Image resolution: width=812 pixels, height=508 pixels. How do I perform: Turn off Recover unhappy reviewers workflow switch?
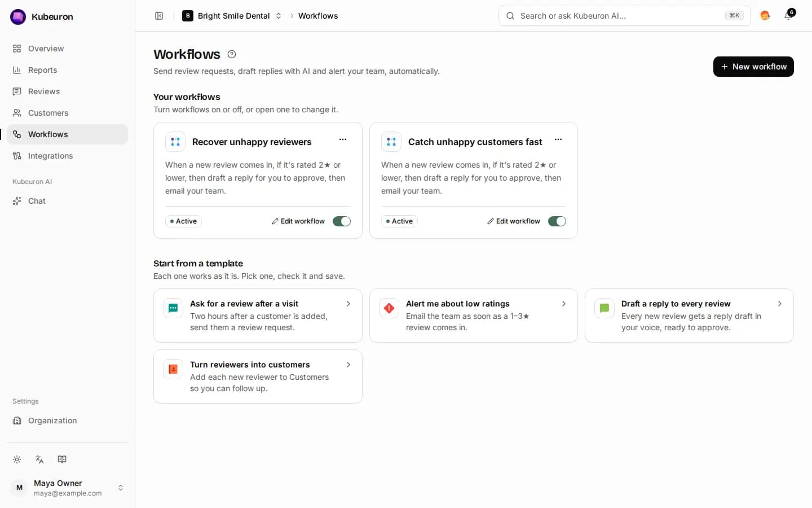tap(342, 221)
